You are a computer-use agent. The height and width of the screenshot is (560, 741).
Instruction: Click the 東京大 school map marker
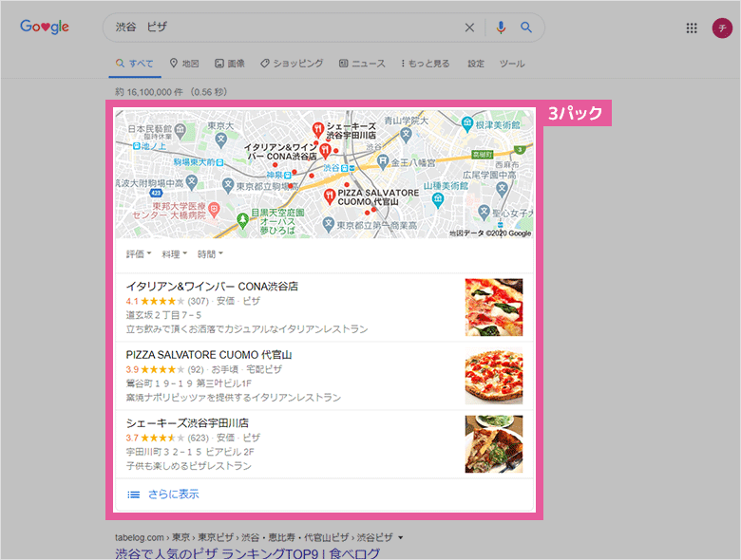tap(220, 139)
